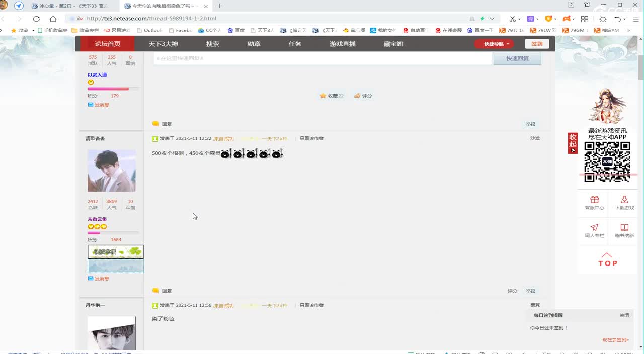This screenshot has width=644, height=354.
Task: Click the 快速回复 button
Action: pyautogui.click(x=517, y=58)
